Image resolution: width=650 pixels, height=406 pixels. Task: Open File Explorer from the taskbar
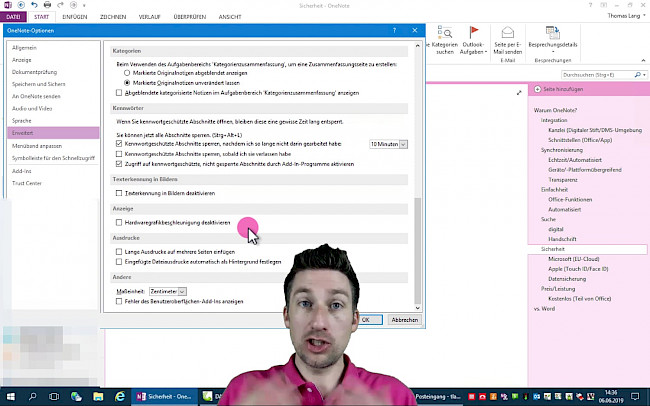coord(98,396)
